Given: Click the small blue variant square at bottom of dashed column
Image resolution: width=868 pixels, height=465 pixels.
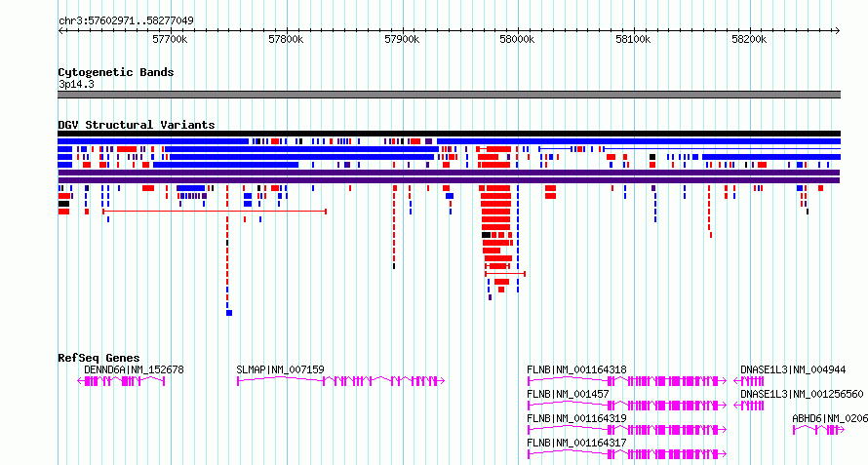Looking at the screenshot, I should pos(229,313).
